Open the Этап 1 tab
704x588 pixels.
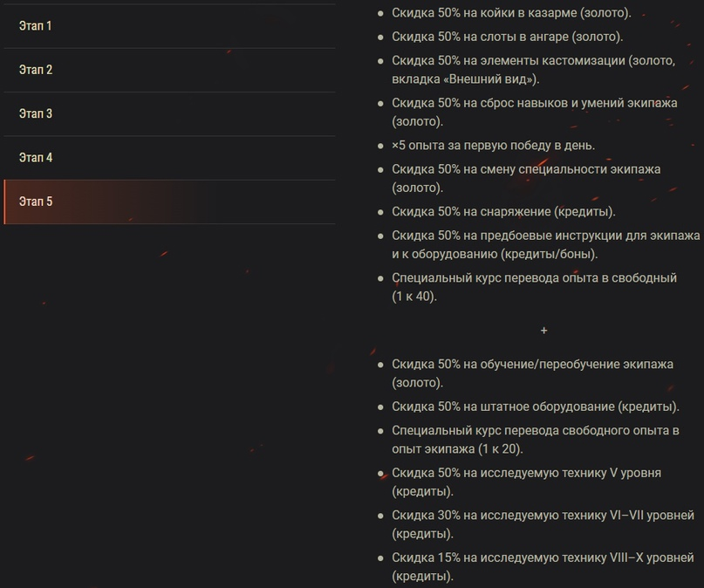[36, 26]
